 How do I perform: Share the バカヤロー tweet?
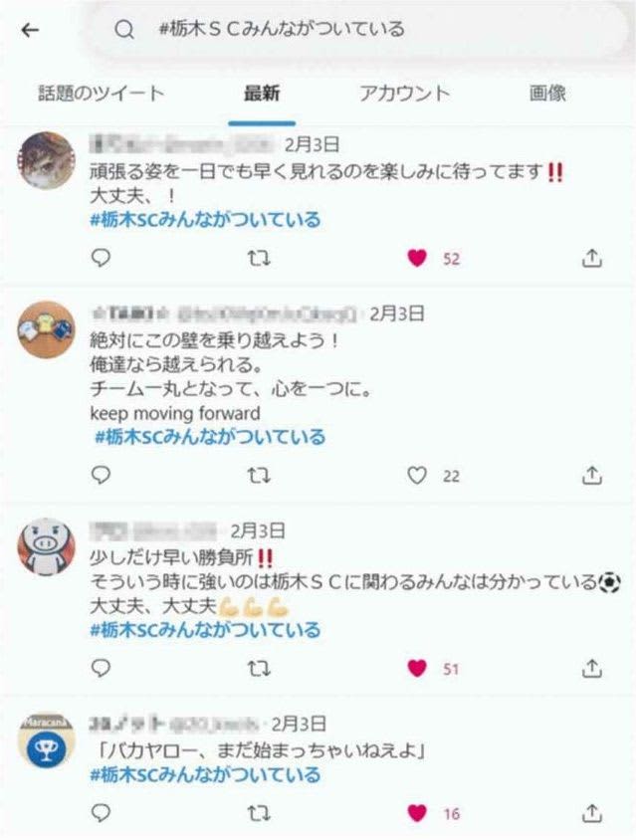[591, 813]
